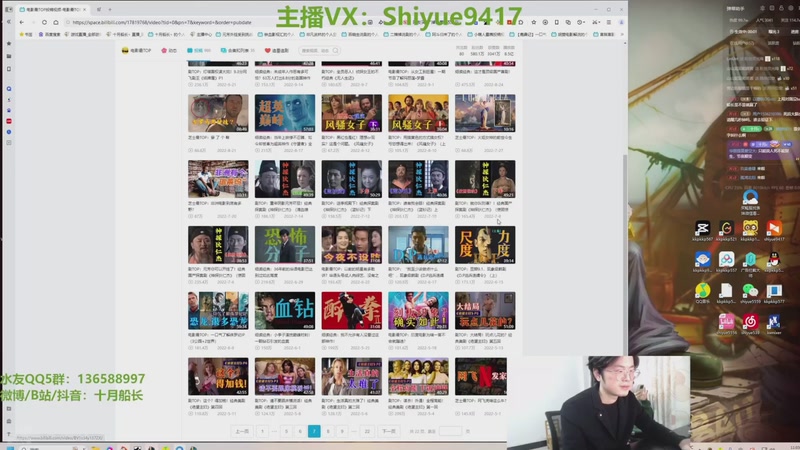Open the 书签 bookmarks bar folder
Image resolution: width=800 pixels, height=450 pixels.
click(26, 35)
